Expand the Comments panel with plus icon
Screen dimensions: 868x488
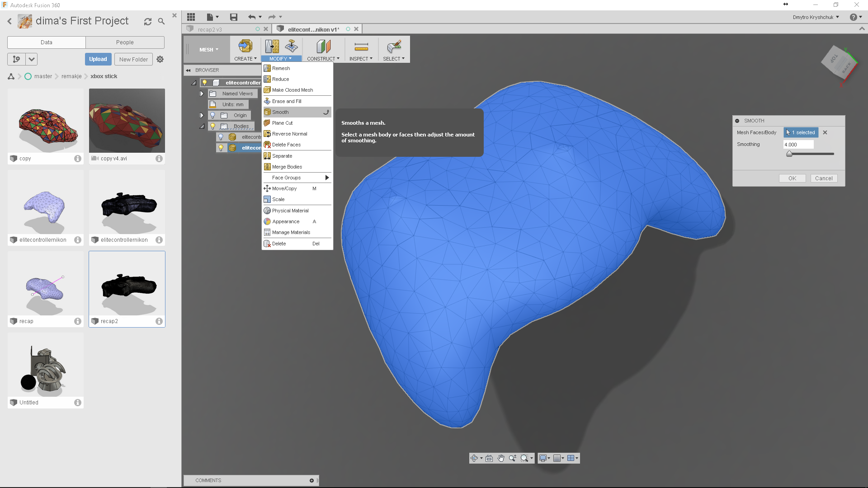pyautogui.click(x=311, y=480)
